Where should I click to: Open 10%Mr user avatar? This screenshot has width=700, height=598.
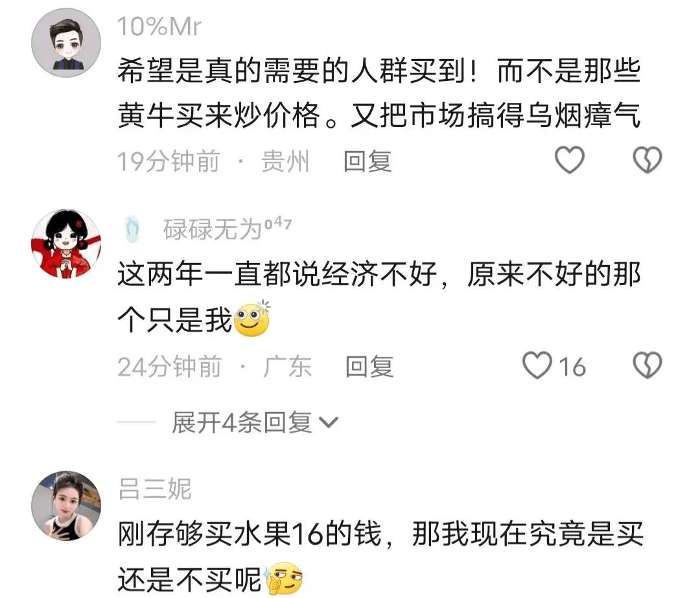[x=66, y=43]
